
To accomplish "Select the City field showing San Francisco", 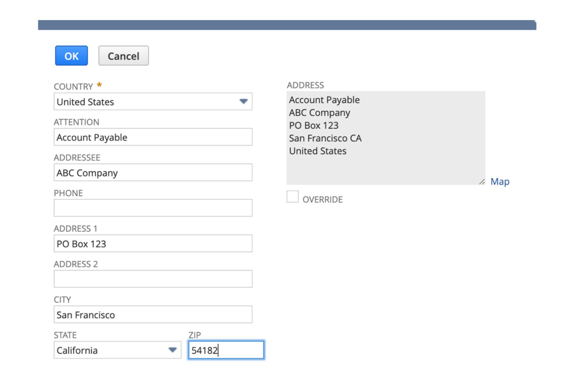I will coord(153,314).
